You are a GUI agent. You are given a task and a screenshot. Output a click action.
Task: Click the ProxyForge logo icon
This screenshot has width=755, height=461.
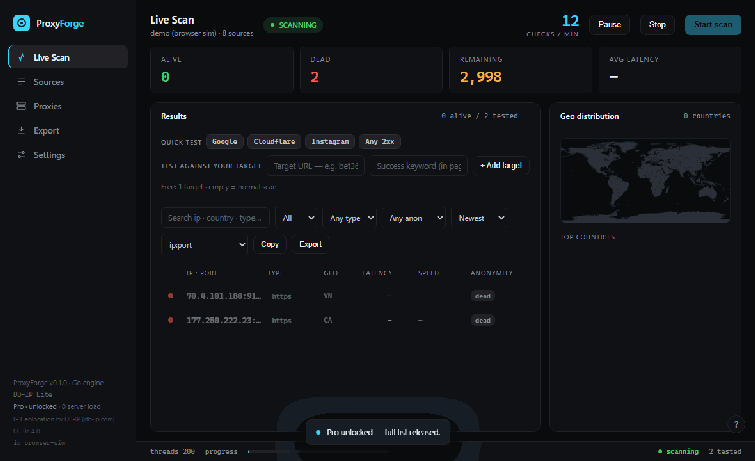point(21,23)
